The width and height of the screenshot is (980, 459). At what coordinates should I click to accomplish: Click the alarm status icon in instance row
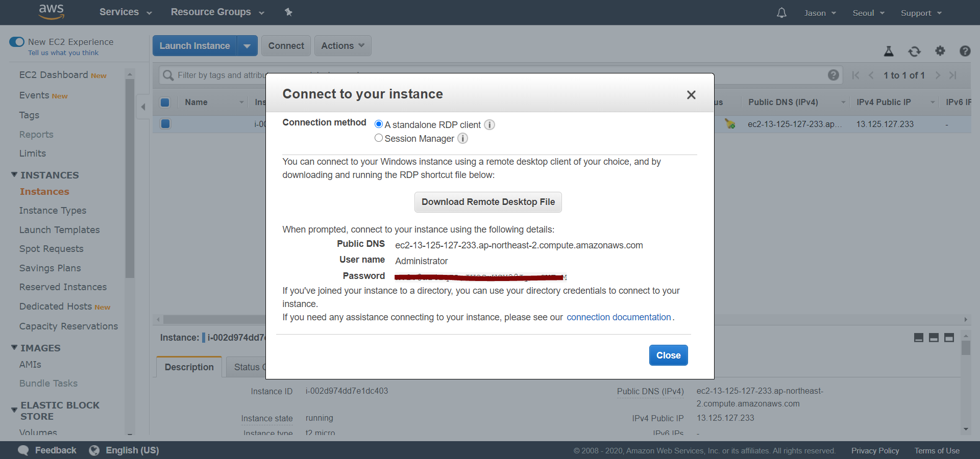pyautogui.click(x=730, y=124)
